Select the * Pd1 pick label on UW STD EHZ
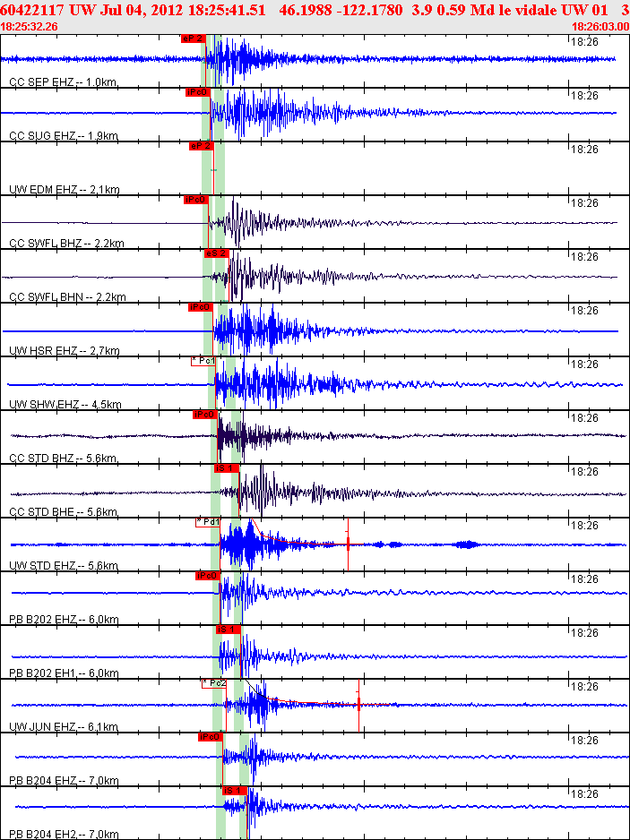630x840 pixels. point(208,522)
